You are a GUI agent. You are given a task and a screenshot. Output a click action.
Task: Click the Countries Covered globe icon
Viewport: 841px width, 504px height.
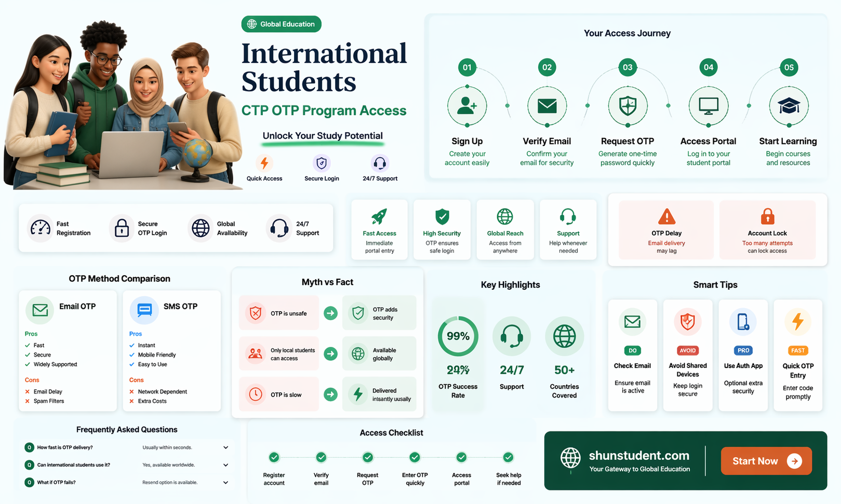click(x=564, y=336)
